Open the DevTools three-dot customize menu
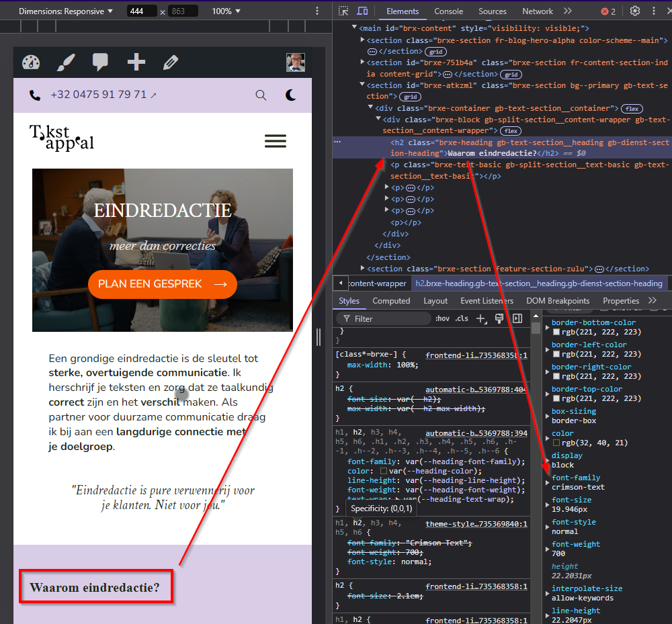This screenshot has height=624, width=672. tap(654, 11)
